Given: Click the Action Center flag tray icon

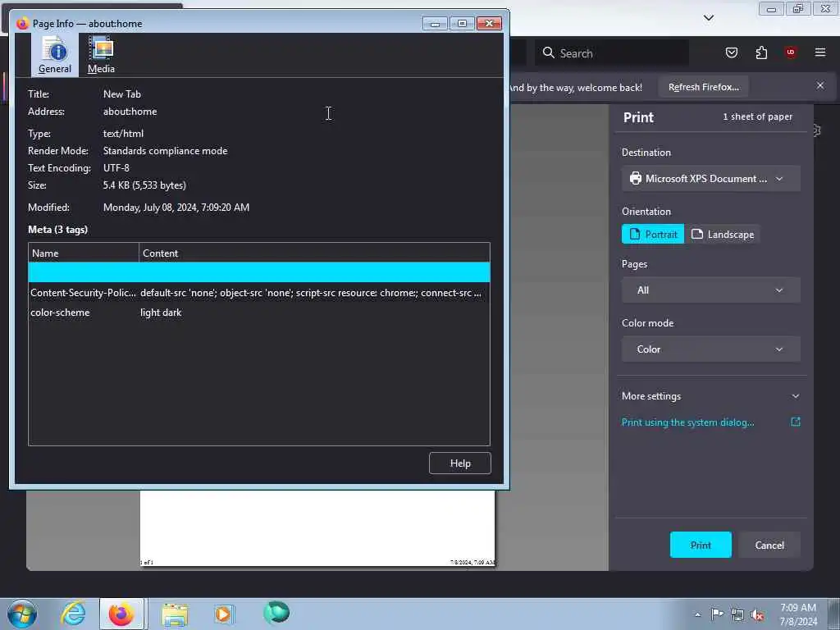Looking at the screenshot, I should 717,614.
